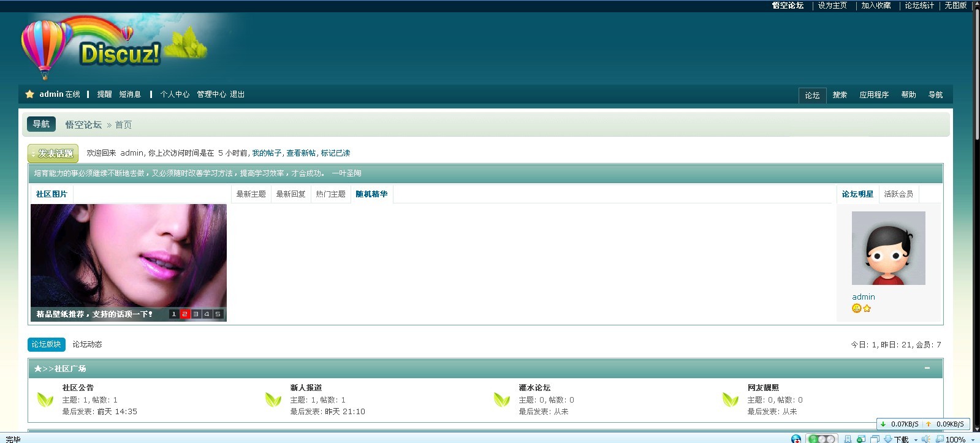Viewport: 980px width, 443px height.
Task: Click the window stack icon in status bar
Action: pos(875,439)
